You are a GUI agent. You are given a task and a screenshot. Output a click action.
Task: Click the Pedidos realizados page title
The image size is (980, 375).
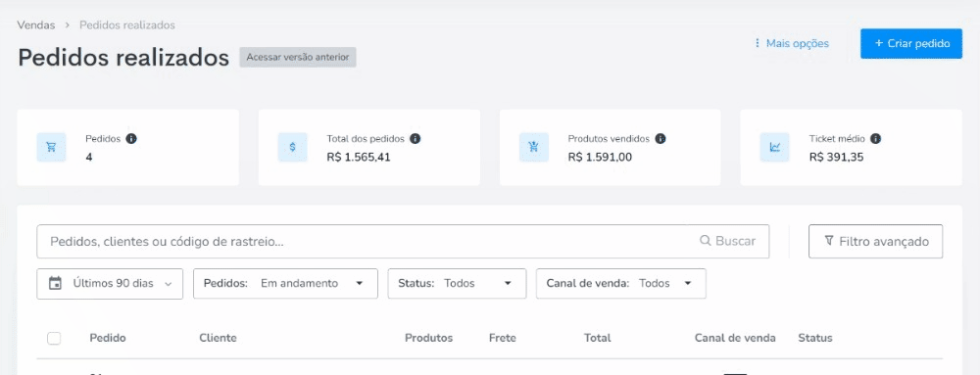point(123,58)
